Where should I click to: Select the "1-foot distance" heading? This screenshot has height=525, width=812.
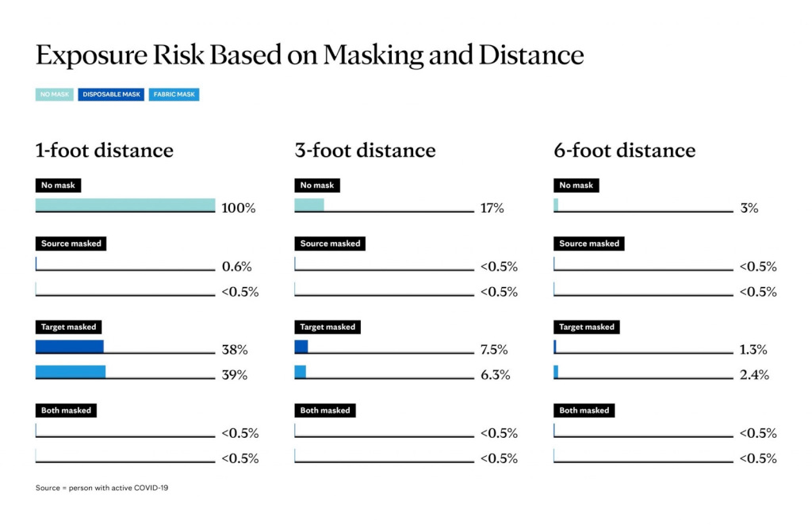(x=104, y=150)
